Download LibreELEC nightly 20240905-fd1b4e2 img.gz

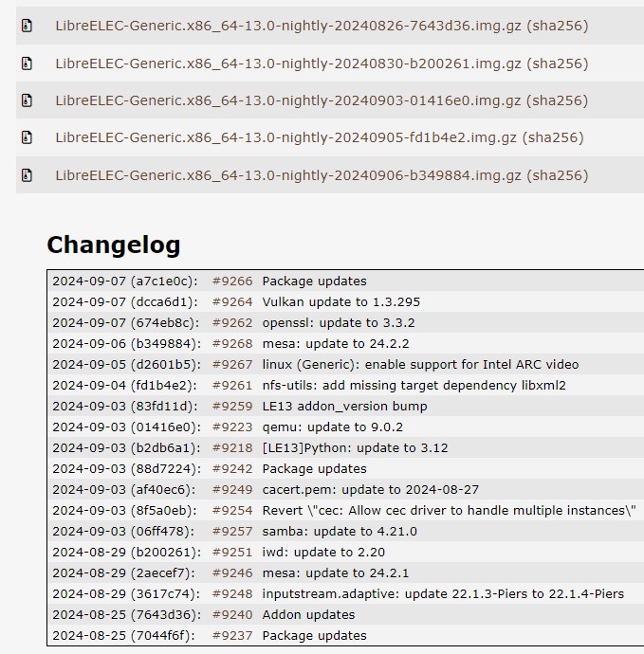[x=285, y=137]
